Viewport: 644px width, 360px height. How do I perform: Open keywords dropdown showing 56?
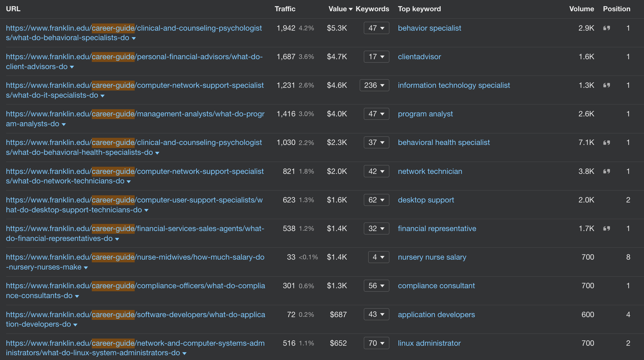376,285
